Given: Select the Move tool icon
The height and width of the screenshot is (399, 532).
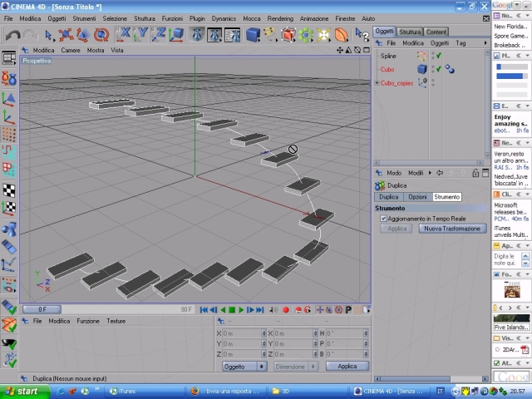Looking at the screenshot, I should point(66,35).
